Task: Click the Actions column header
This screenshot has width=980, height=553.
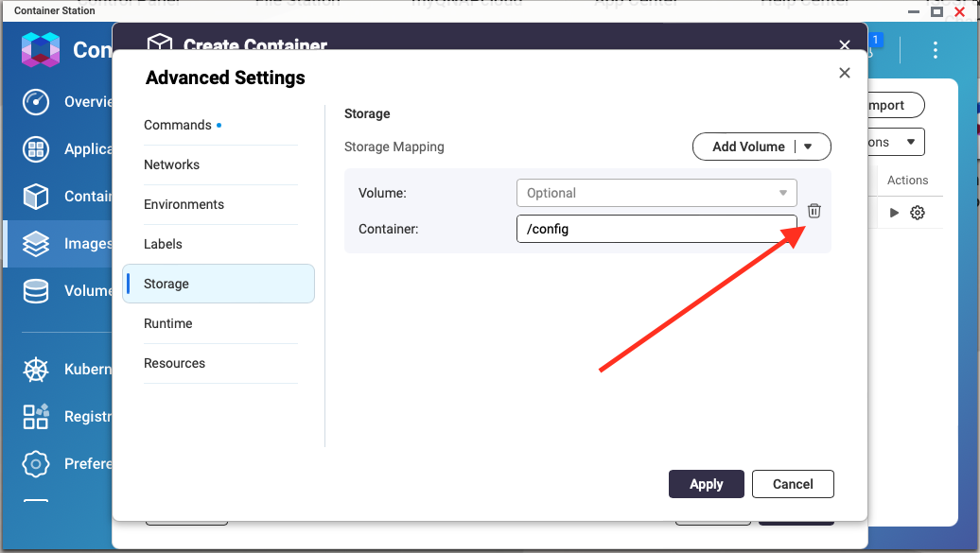Action: (x=907, y=180)
